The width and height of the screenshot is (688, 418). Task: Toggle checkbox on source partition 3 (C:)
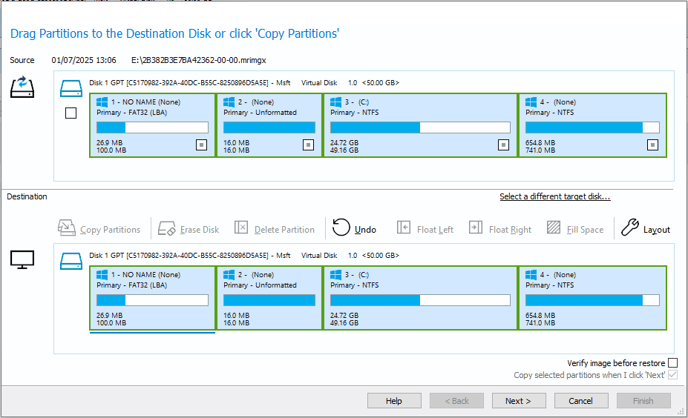pos(503,145)
